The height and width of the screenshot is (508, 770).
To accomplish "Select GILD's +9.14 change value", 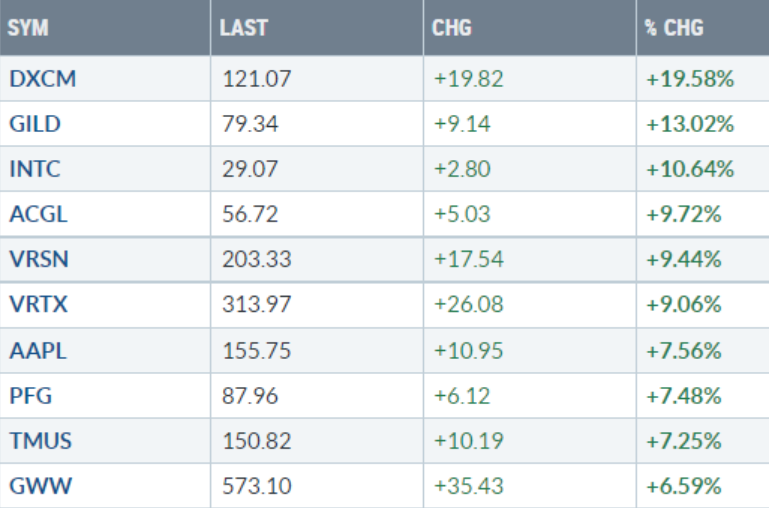I will click(x=462, y=124).
